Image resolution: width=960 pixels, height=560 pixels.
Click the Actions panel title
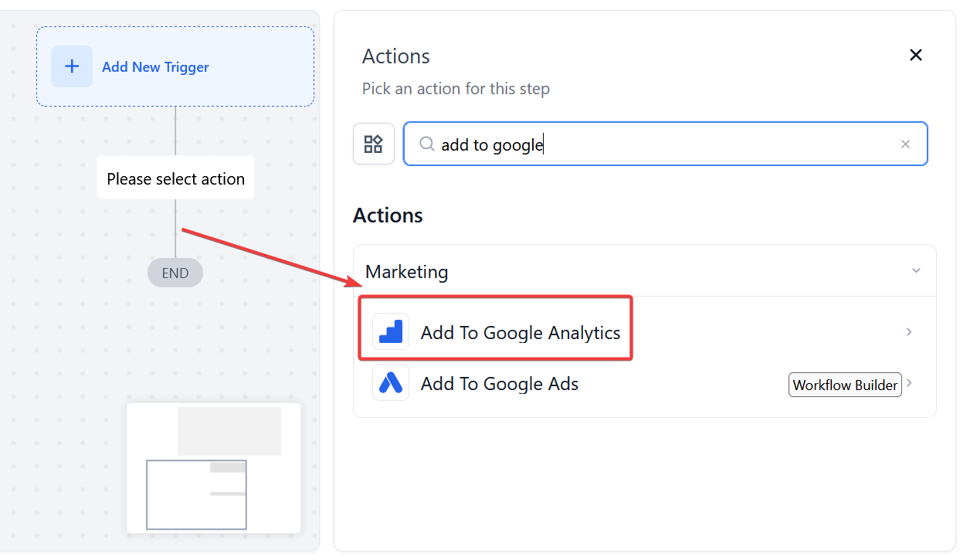tap(396, 56)
